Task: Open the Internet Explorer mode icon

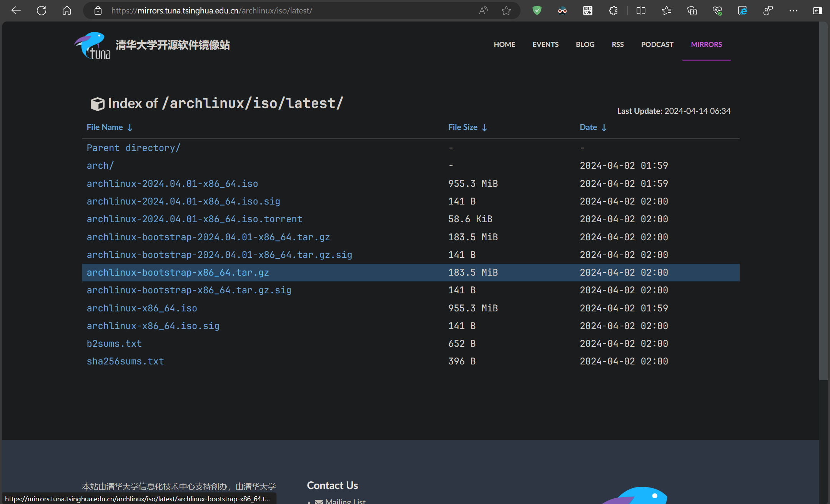Action: (743, 11)
